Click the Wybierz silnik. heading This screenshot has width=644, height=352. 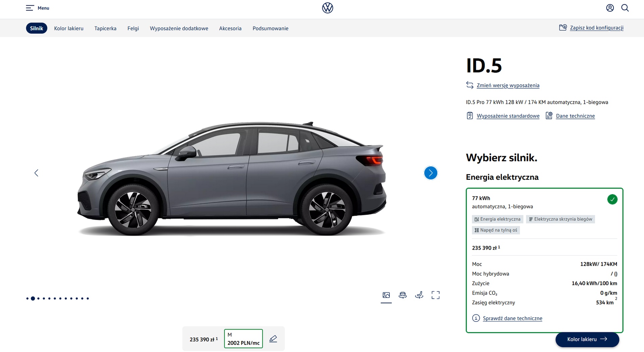(501, 158)
